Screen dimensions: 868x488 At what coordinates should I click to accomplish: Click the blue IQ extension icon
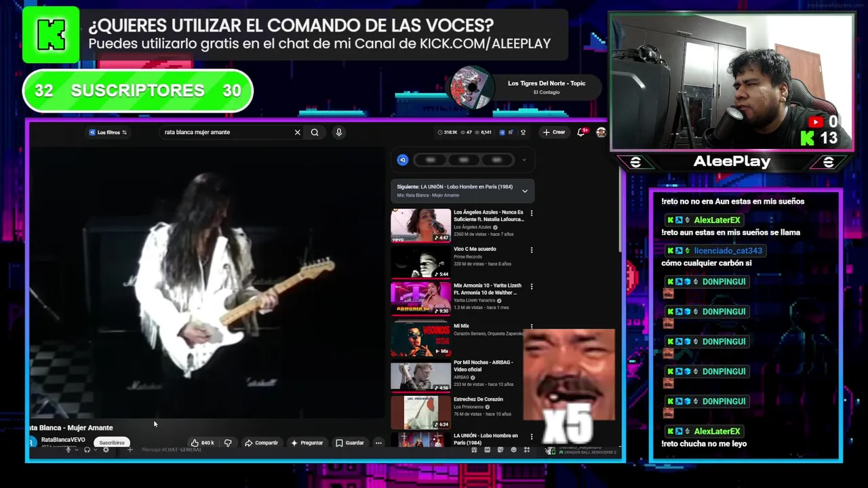pos(403,160)
